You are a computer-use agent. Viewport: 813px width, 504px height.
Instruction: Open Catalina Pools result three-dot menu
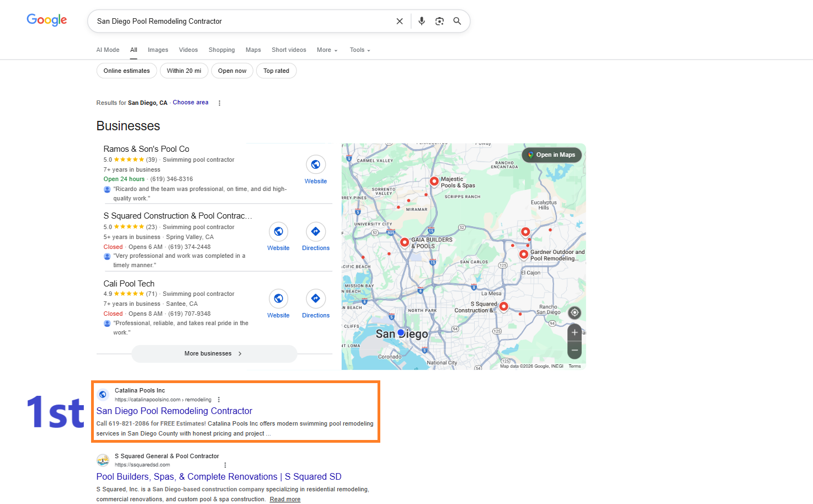pos(219,400)
